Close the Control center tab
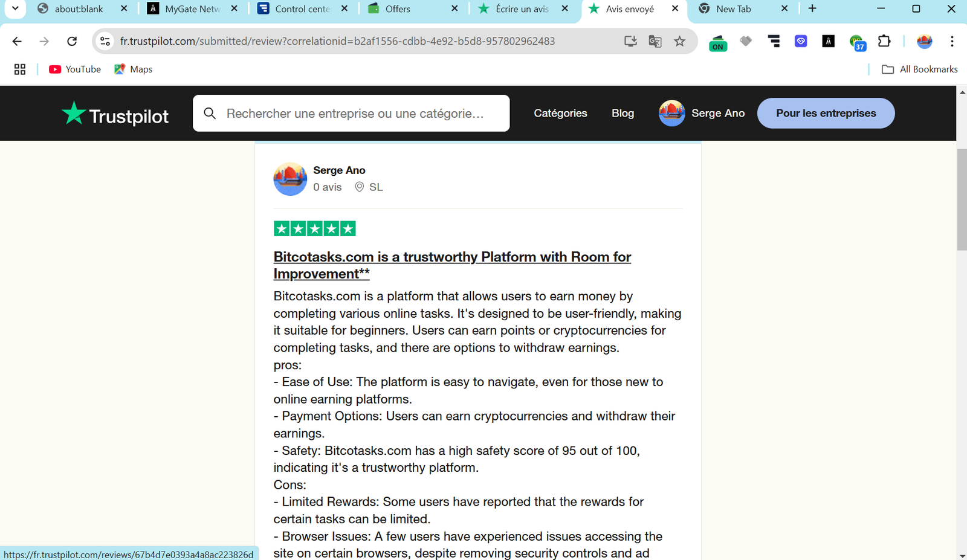 click(x=344, y=9)
